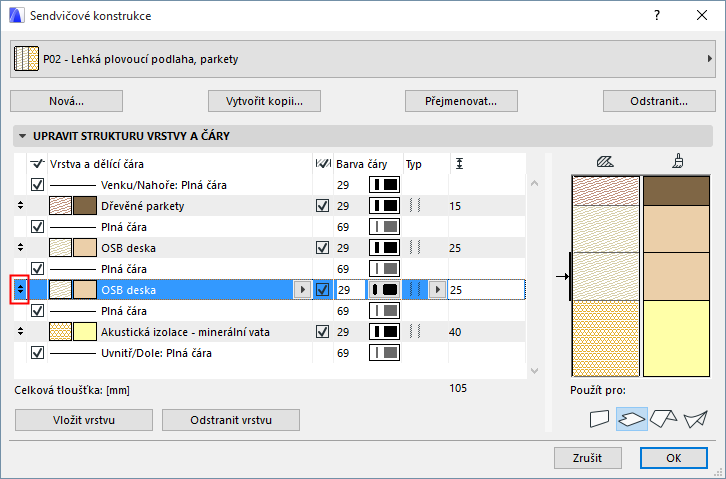Uncheck the Uvnitř/Dole line checkbox
The image size is (726, 479).
pyautogui.click(x=38, y=352)
